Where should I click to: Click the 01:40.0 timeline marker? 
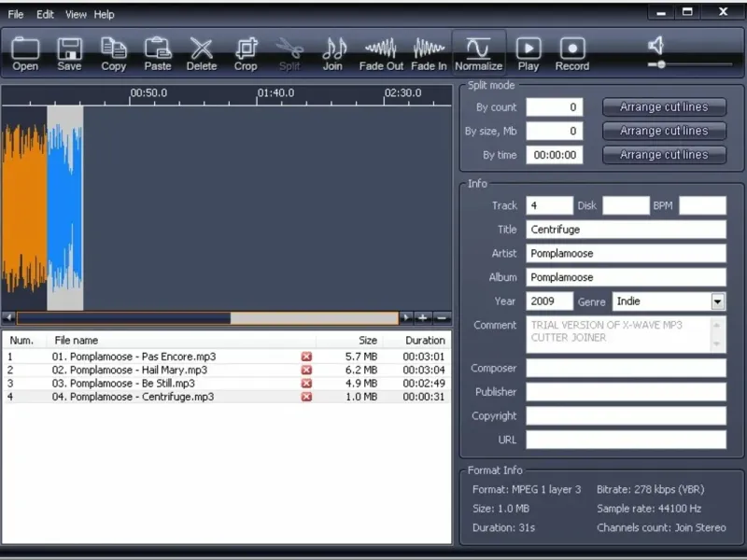coord(275,92)
